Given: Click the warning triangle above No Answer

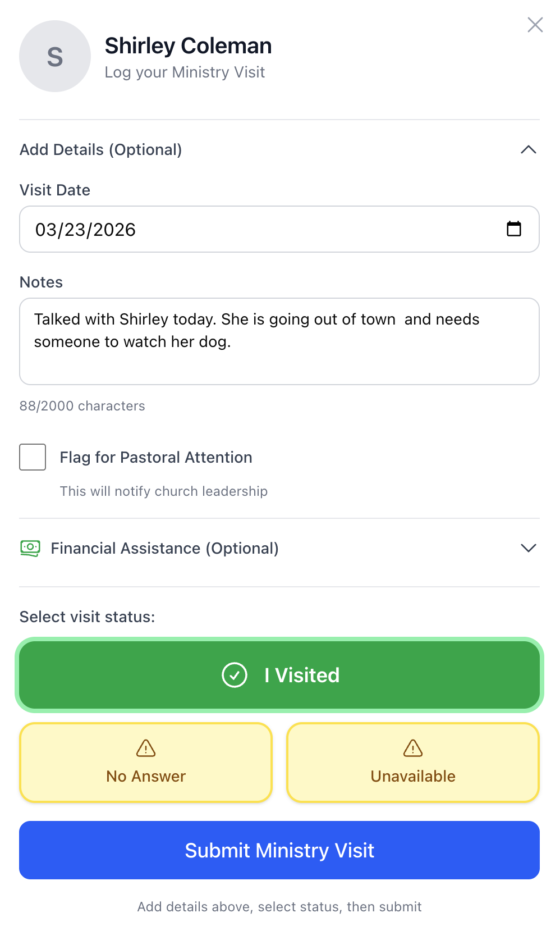Looking at the screenshot, I should point(145,749).
